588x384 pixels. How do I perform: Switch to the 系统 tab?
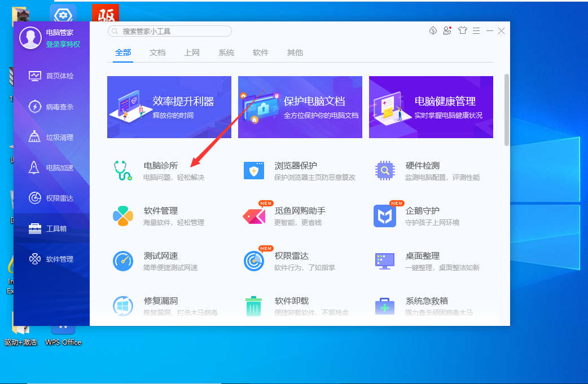tap(226, 52)
